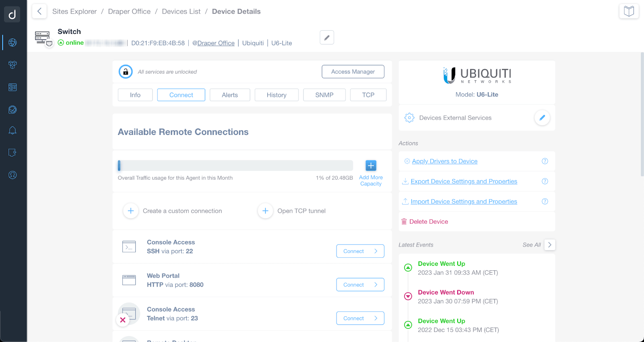Open help for Export Device Settings

(545, 181)
